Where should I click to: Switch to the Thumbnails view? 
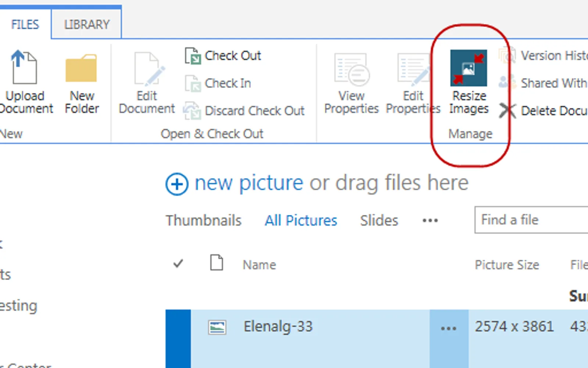(x=204, y=220)
